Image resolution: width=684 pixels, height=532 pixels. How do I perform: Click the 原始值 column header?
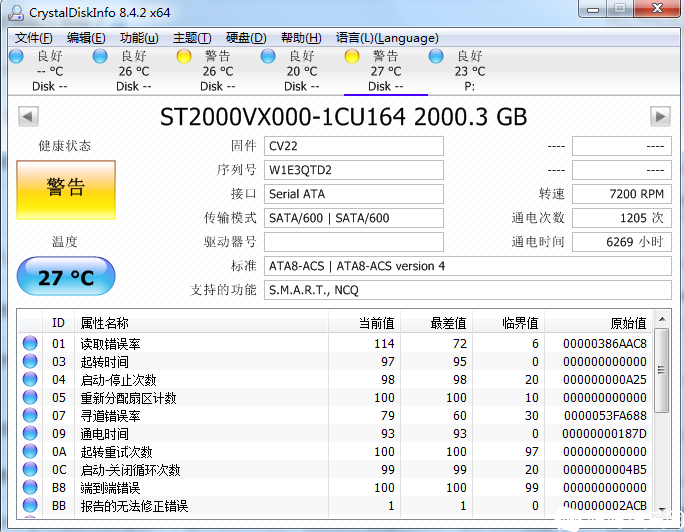coord(598,323)
